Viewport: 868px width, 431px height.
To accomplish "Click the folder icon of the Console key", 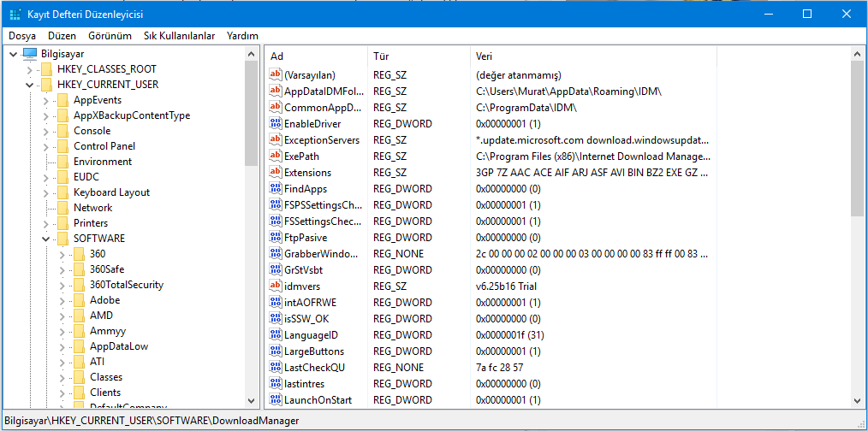I will pos(63,131).
